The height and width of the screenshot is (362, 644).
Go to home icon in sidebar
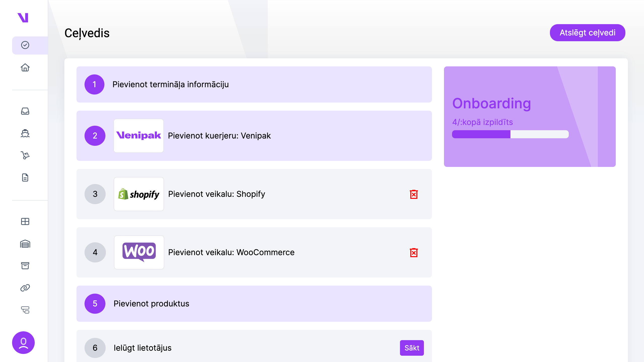25,67
